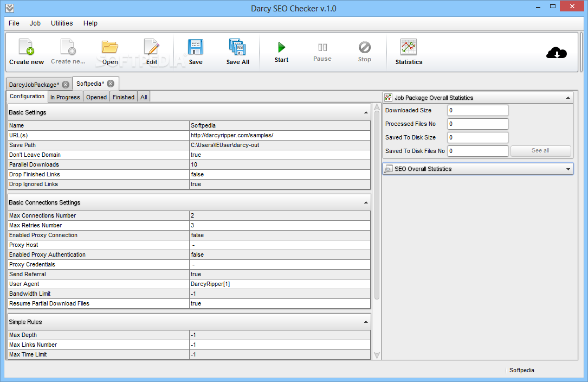This screenshot has height=382, width=588.
Task: Select the Max Retries Number row
Action: [189, 225]
